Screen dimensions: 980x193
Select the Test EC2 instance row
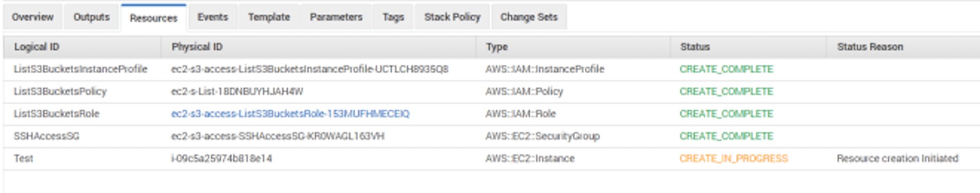tap(492, 159)
